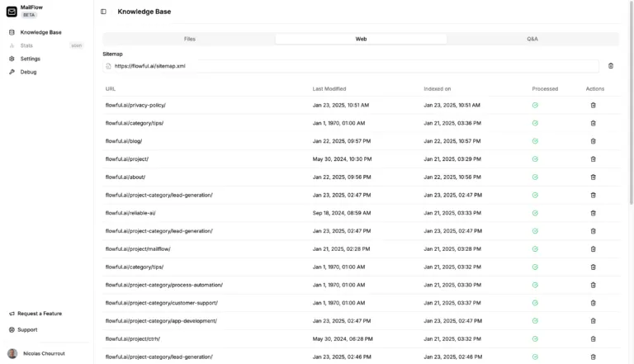Click processed checkmark for app-development row

pos(535,321)
